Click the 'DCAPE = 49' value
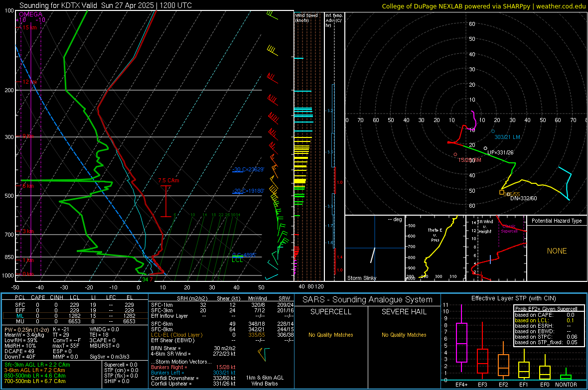This screenshot has width=588, height=390. point(19,351)
